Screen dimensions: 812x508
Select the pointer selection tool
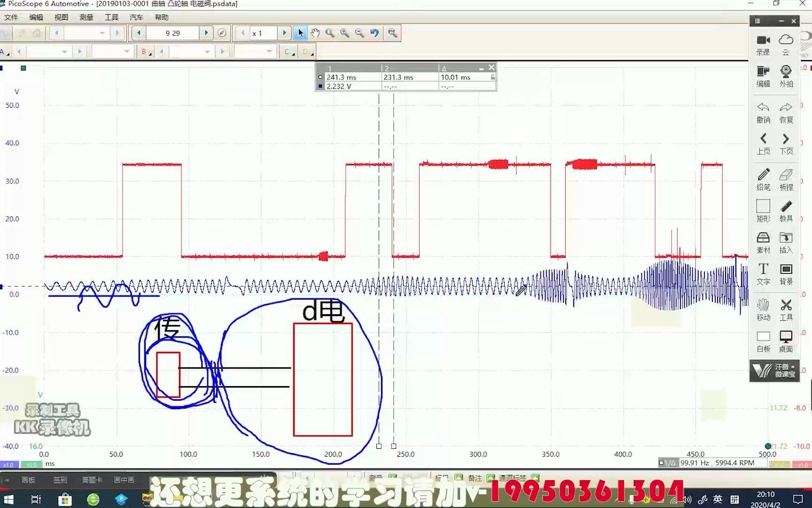click(300, 33)
